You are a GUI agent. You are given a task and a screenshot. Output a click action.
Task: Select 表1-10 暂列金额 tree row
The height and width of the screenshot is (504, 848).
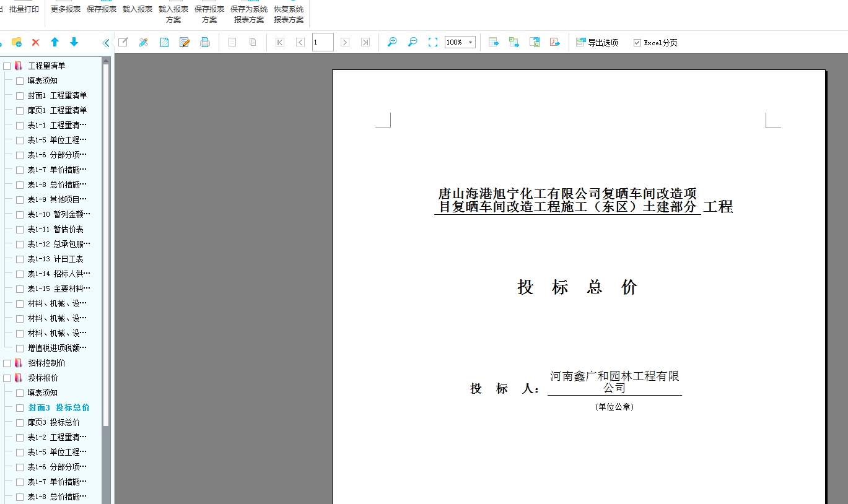(x=59, y=214)
